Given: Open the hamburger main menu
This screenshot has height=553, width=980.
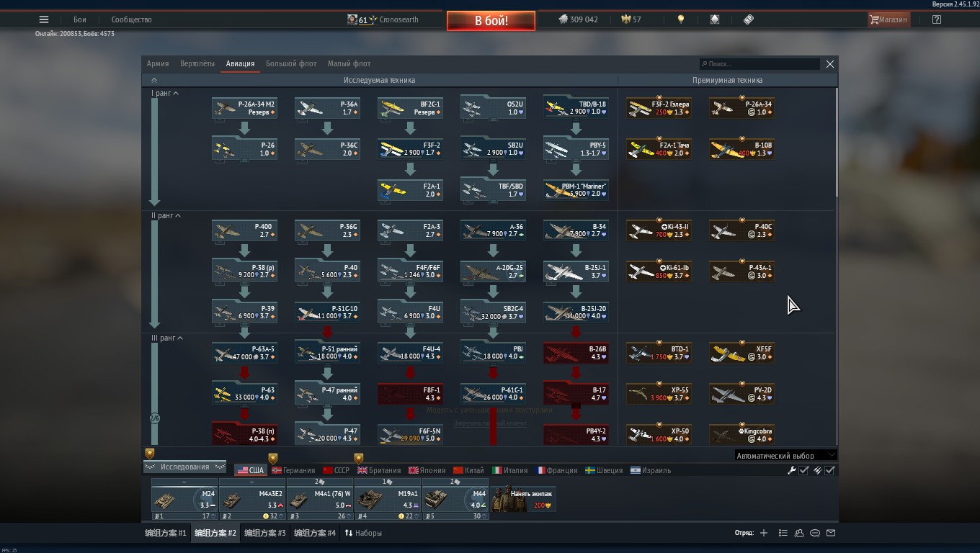Looking at the screenshot, I should pyautogui.click(x=44, y=19).
